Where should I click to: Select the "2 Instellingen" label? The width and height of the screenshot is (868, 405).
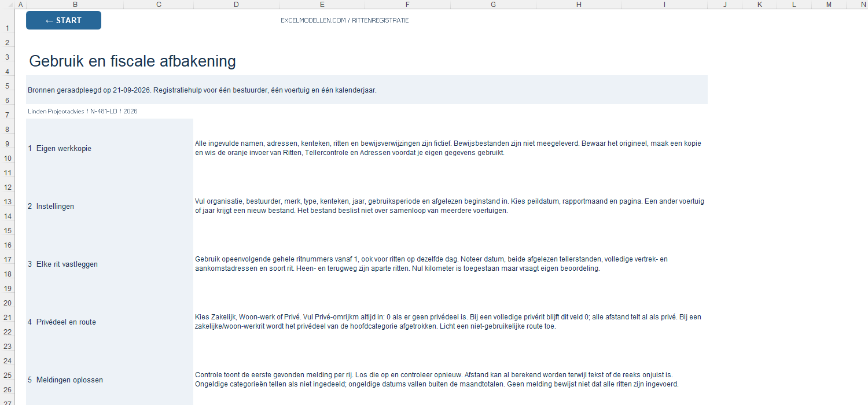coord(51,206)
